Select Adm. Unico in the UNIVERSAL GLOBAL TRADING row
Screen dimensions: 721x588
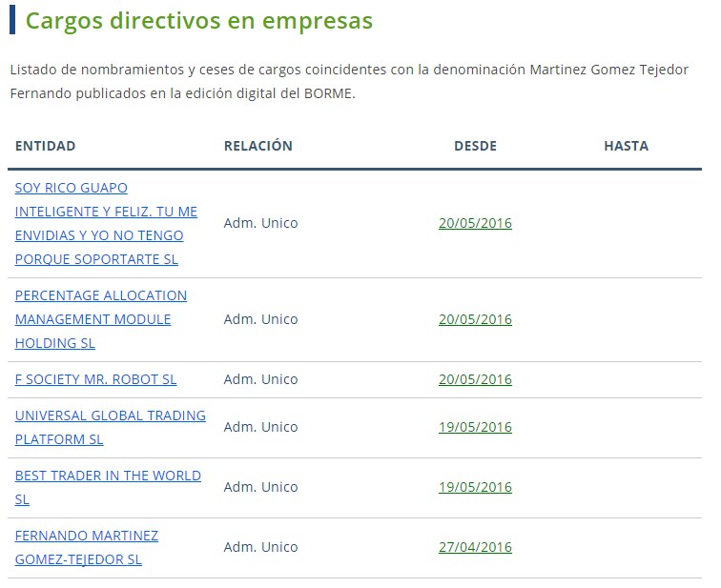pyautogui.click(x=260, y=427)
